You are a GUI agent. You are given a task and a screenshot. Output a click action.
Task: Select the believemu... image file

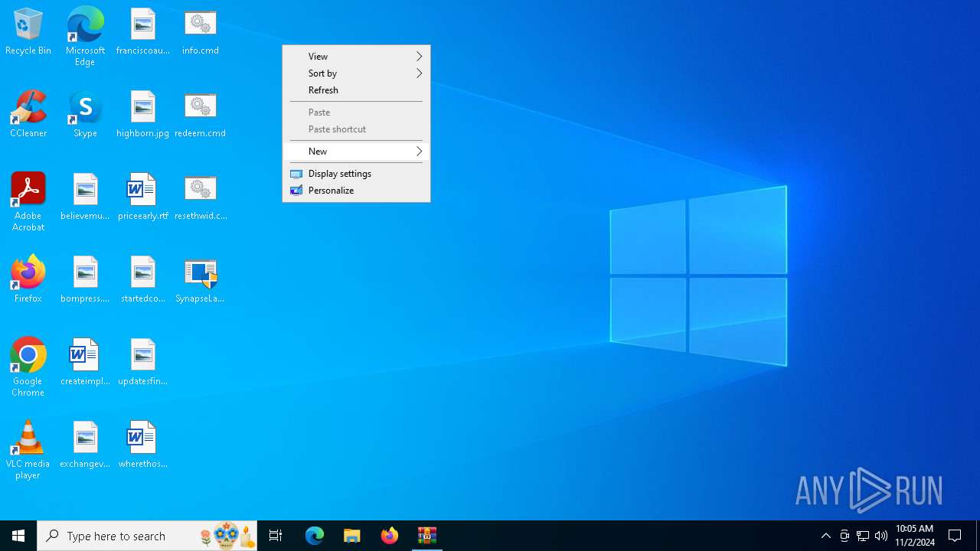click(85, 197)
